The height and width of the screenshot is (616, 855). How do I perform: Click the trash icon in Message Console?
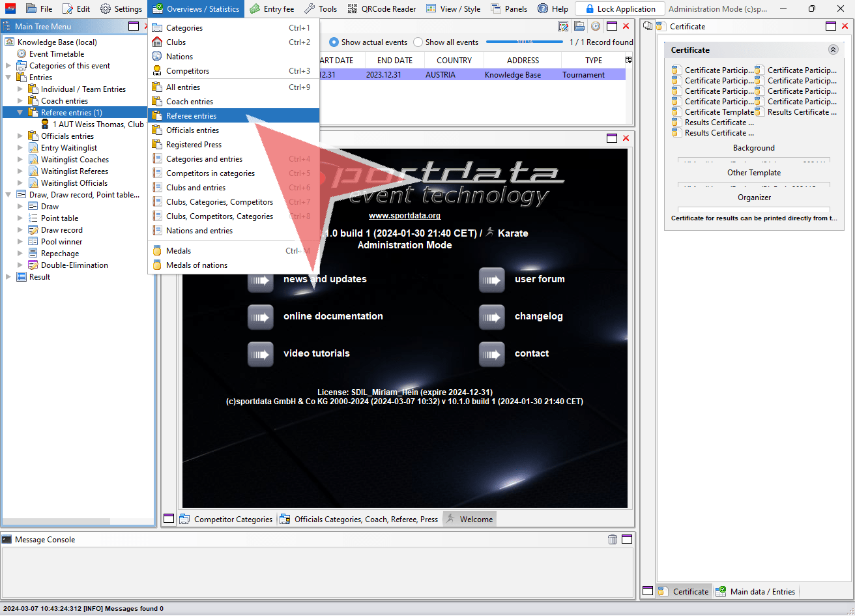click(x=613, y=539)
